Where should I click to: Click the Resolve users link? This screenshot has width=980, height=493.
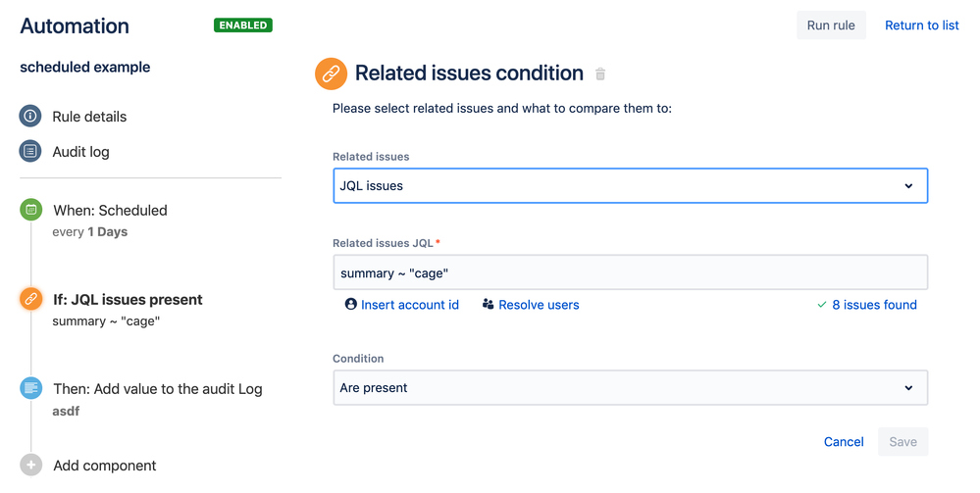click(539, 305)
